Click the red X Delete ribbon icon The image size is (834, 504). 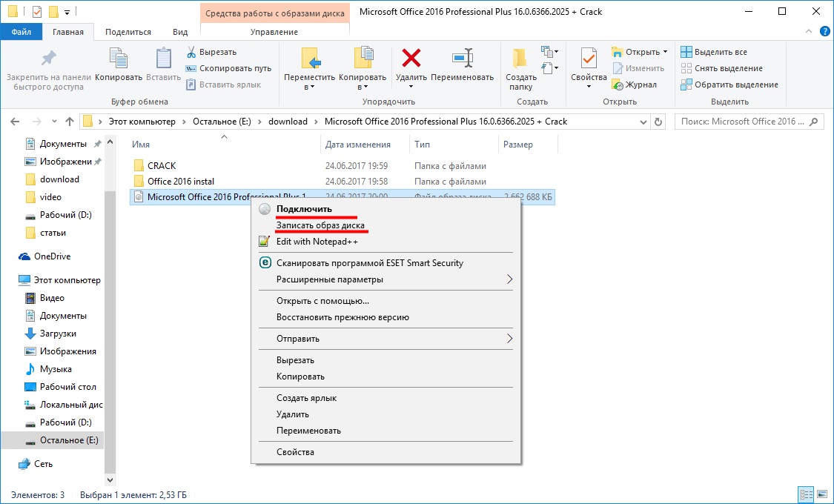(411, 59)
